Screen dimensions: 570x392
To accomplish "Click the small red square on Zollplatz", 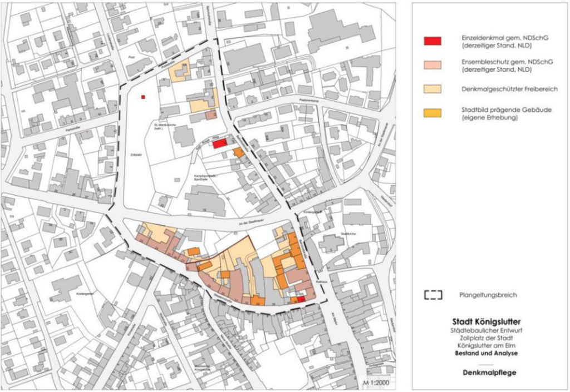I will [143, 97].
